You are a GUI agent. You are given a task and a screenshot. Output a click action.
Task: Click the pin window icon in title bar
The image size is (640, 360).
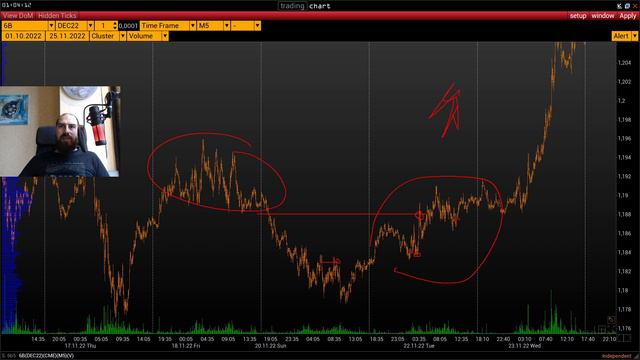coord(619,6)
